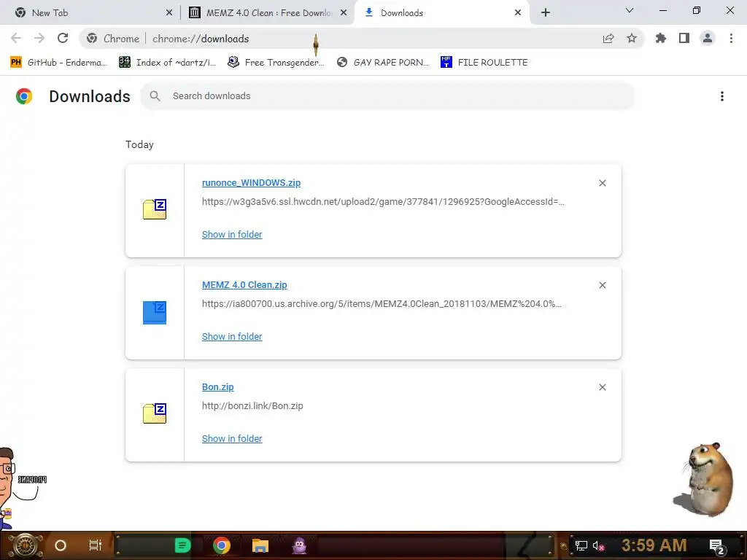Remove MEMZ 4.0 Clean.zip from list

click(602, 285)
